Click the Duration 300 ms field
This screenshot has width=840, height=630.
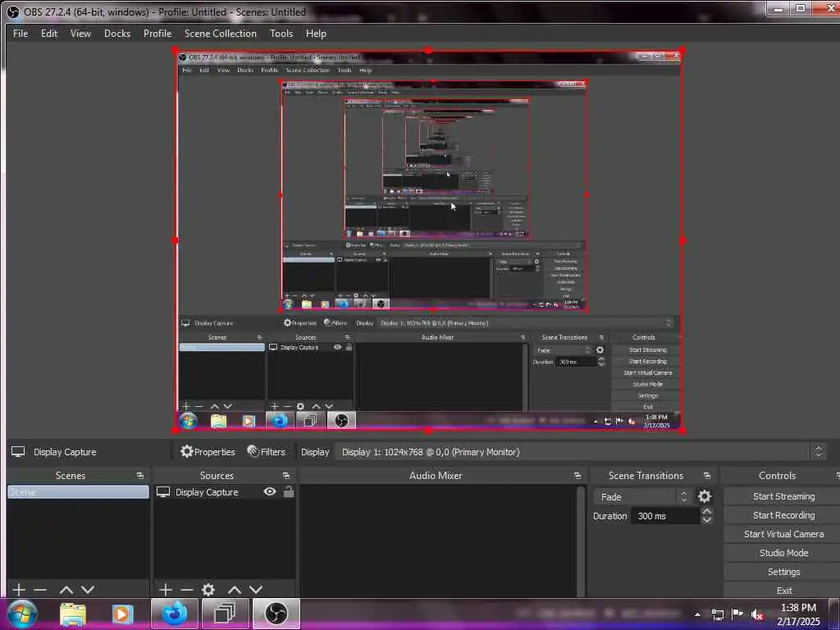coord(664,515)
